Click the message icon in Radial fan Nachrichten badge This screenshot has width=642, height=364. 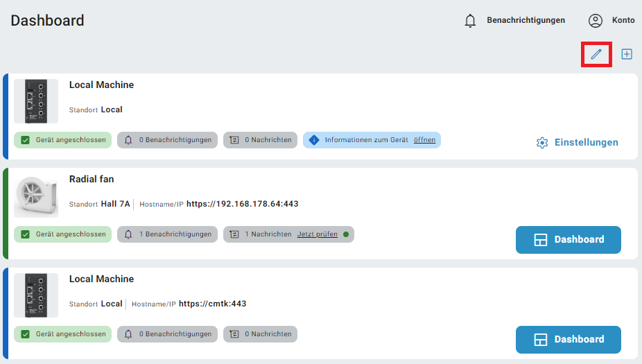(234, 234)
